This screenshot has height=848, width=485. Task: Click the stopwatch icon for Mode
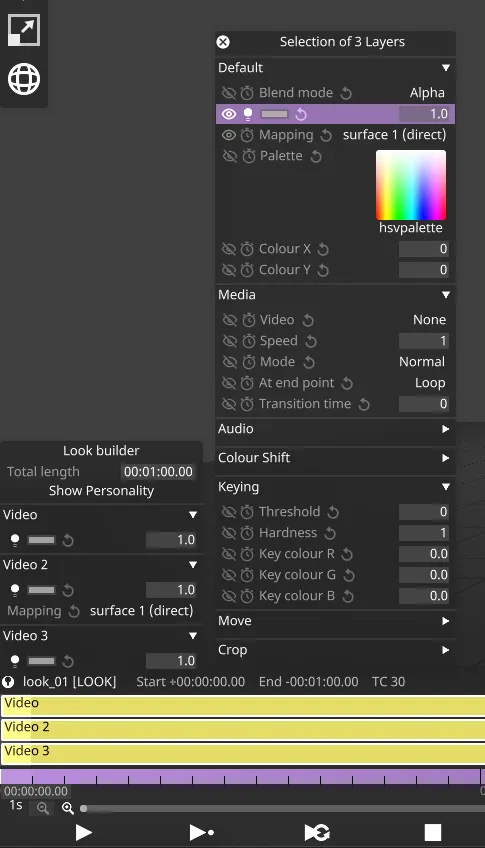(x=249, y=362)
